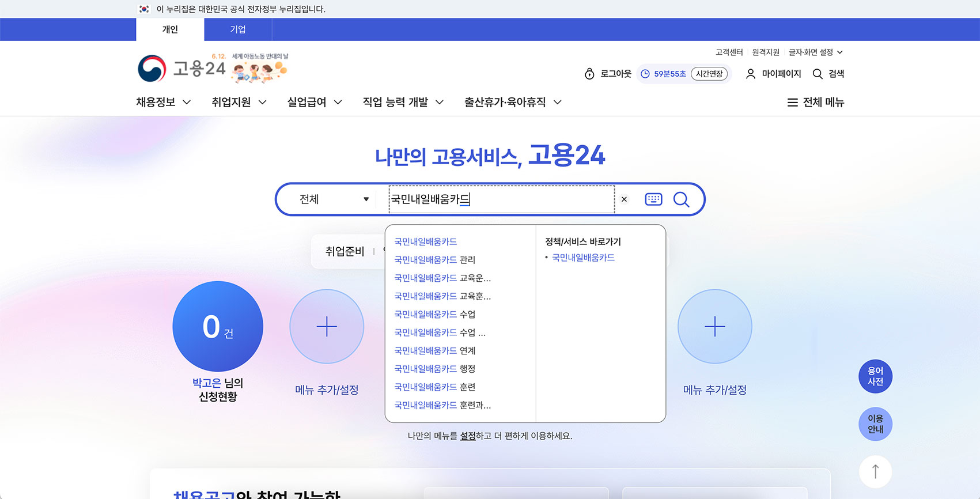Image resolution: width=980 pixels, height=499 pixels.
Task: Select suggestion 국민내일배움카드 교육훈...
Action: (442, 296)
